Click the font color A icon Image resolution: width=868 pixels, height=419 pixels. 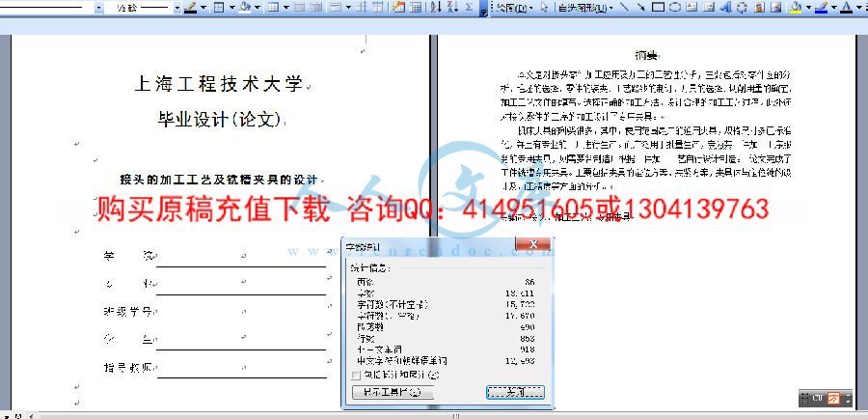point(846,7)
